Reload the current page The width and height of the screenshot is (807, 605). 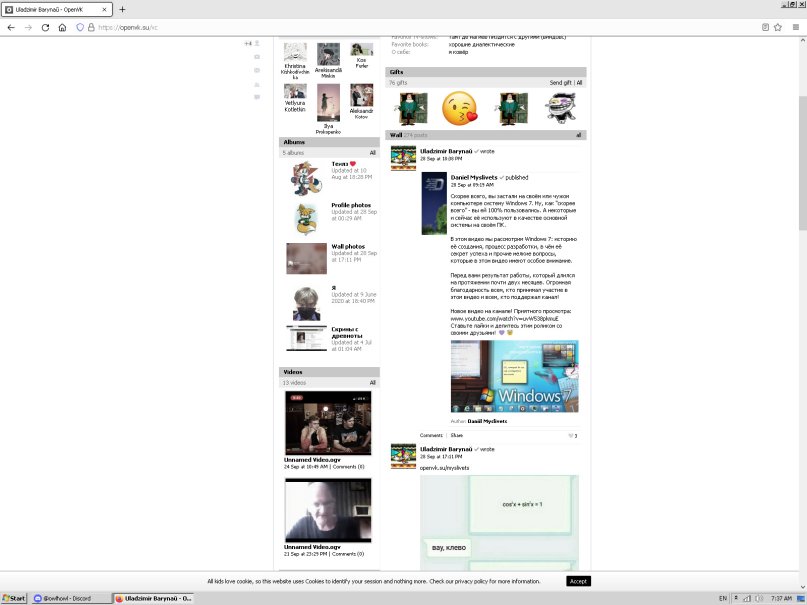45,27
